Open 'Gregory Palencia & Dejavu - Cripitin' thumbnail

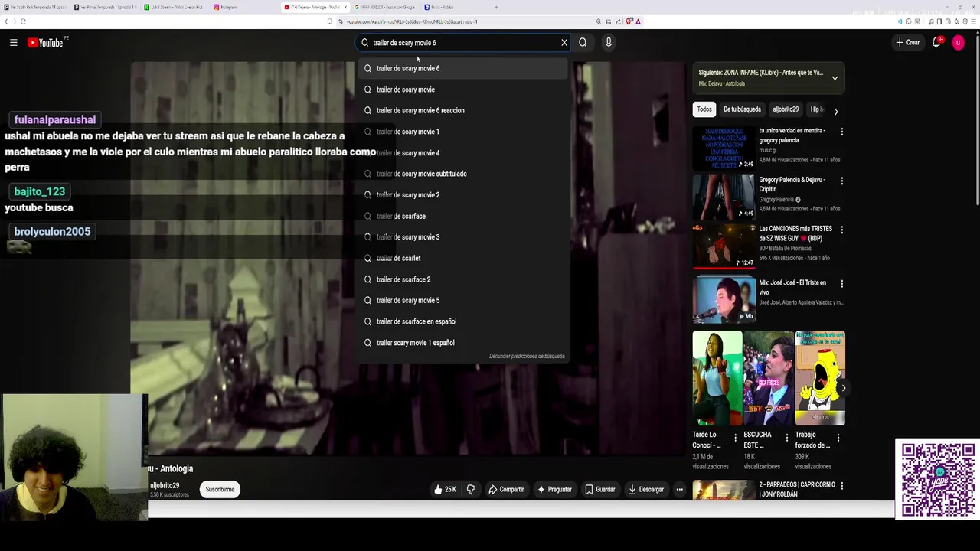point(724,197)
